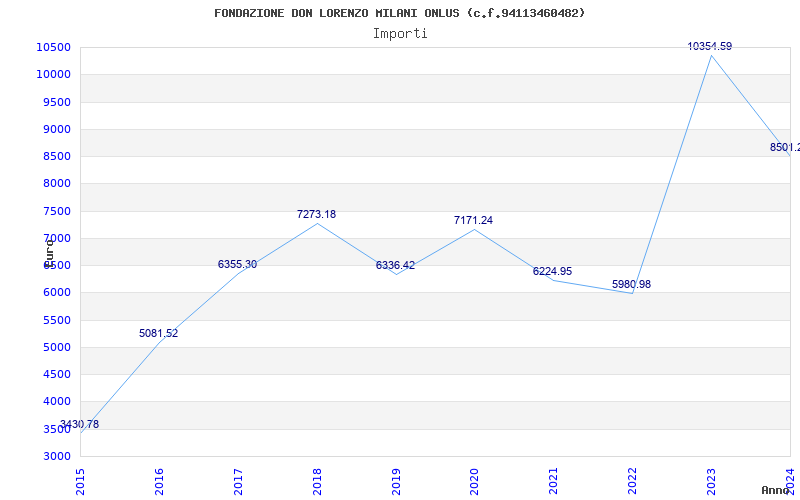Click the chart title FONDAZIONE DON LORENZO MILANI ONLUS
Viewport: 800px width, 500px height.
399,13
